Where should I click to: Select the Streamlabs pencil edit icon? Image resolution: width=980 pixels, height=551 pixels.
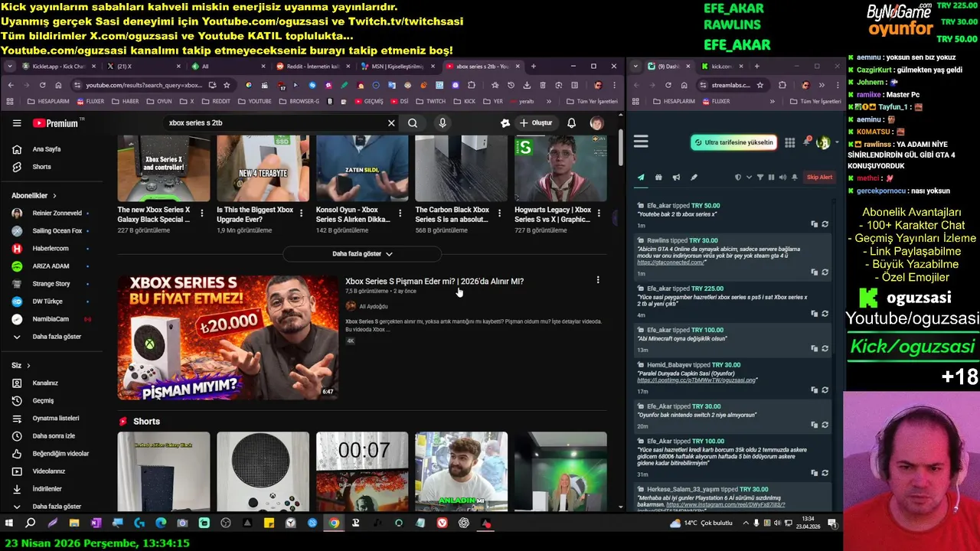(x=694, y=178)
